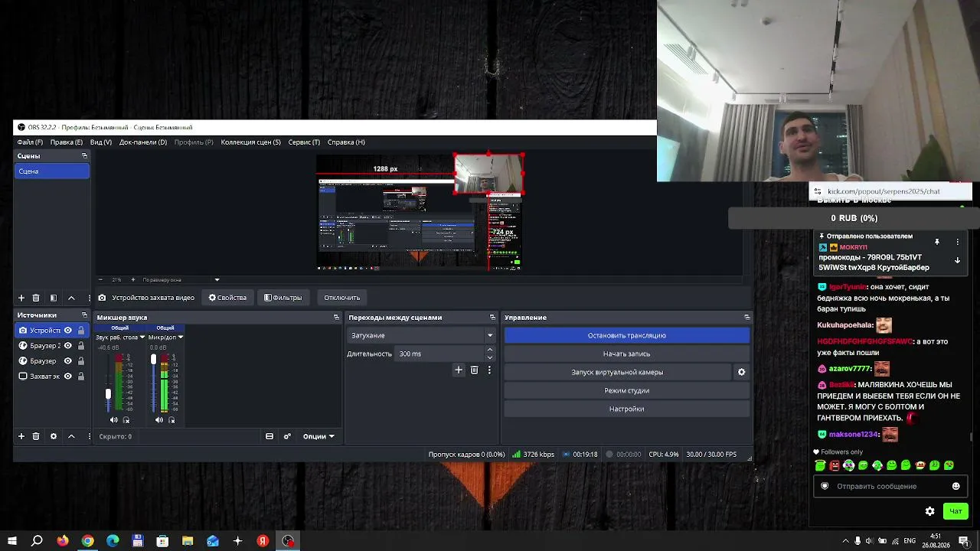Mute the Микр/доп speaker icon
The height and width of the screenshot is (551, 980).
(159, 419)
